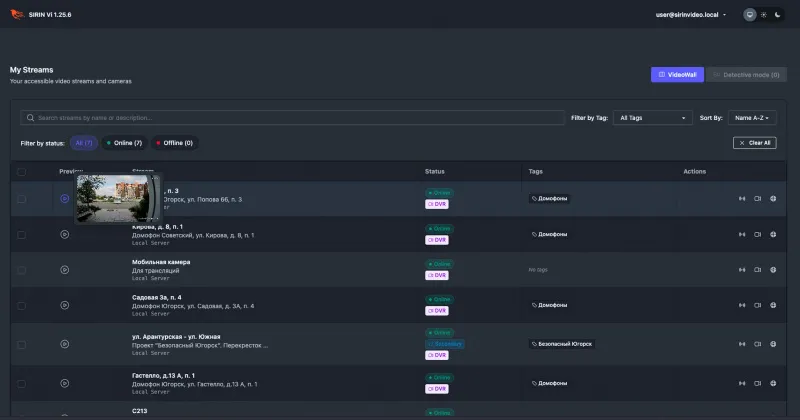The height and width of the screenshot is (420, 800).
Task: Click Домофоны tag in Садовая 3а row
Action: pyautogui.click(x=549, y=305)
